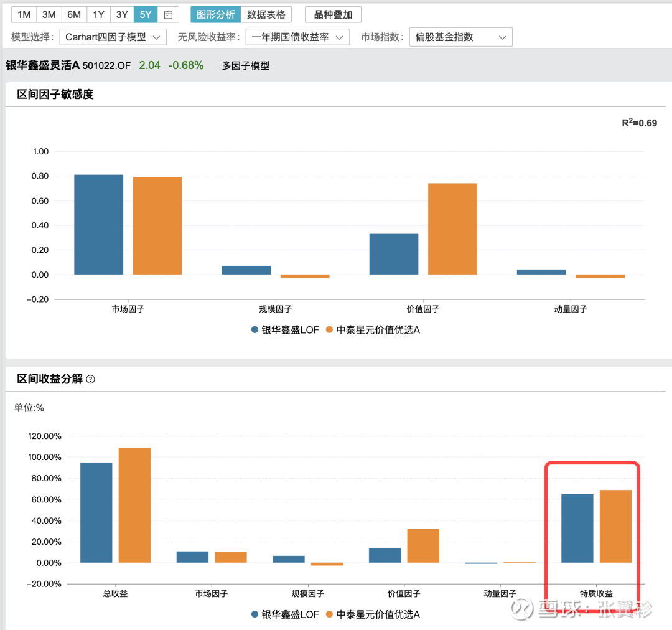Click the 品种叠加 button

[333, 15]
